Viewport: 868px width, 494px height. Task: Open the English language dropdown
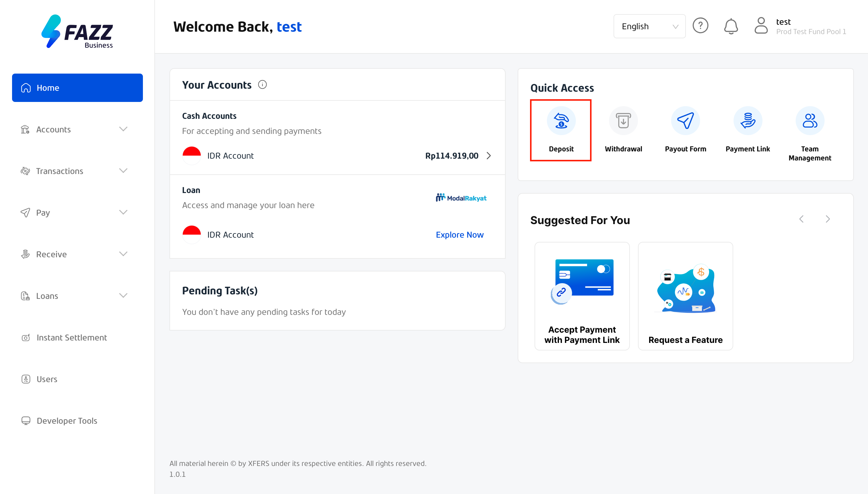[649, 26]
